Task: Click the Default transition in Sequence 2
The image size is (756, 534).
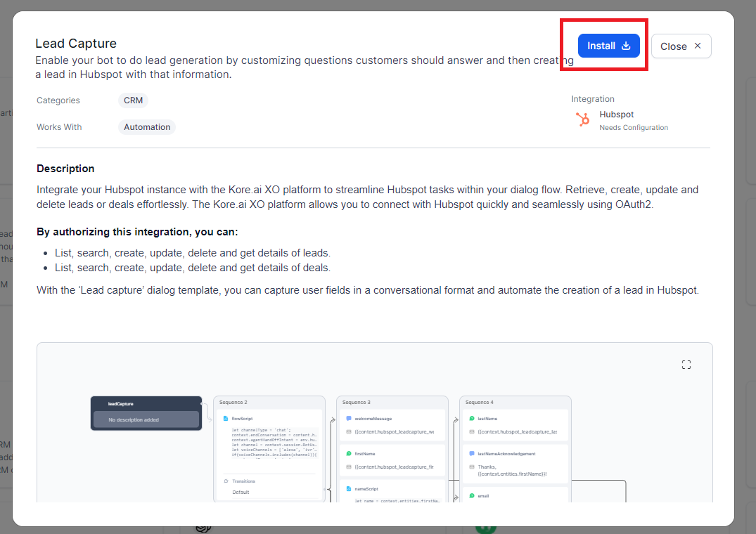Action: pyautogui.click(x=241, y=492)
